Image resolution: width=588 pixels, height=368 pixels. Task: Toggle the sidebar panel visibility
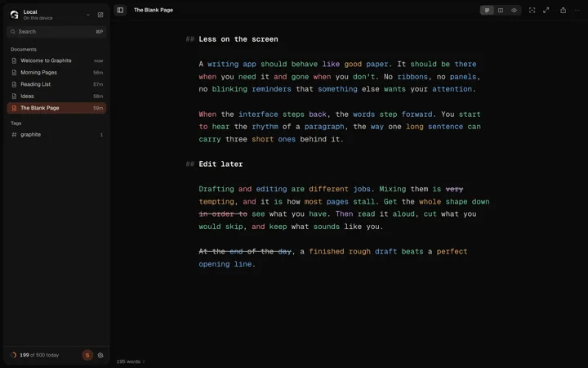pos(120,10)
